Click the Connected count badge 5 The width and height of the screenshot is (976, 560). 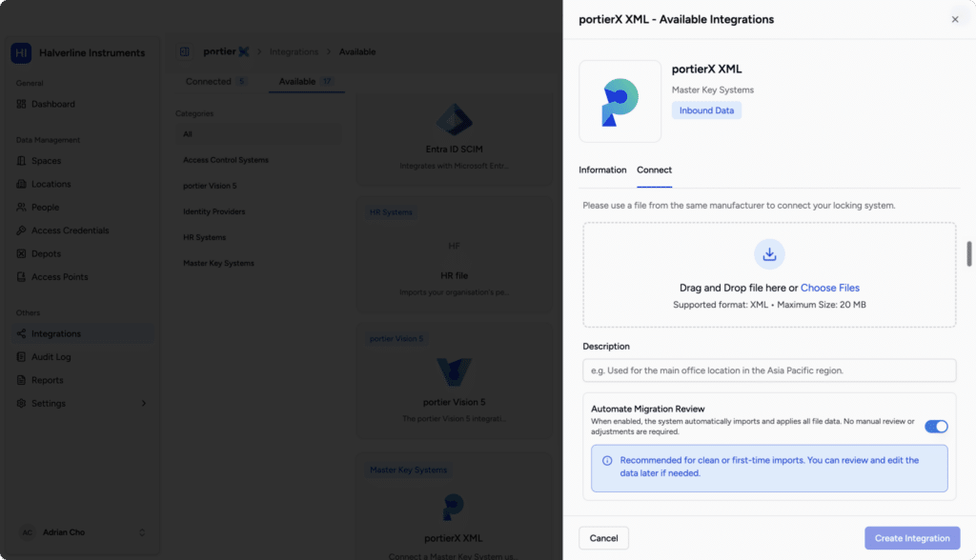(241, 82)
